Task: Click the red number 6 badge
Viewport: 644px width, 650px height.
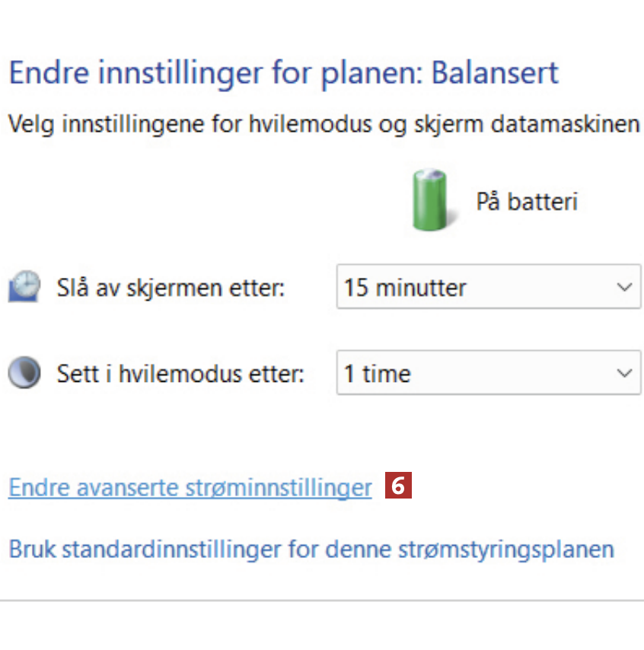Action: (x=399, y=486)
